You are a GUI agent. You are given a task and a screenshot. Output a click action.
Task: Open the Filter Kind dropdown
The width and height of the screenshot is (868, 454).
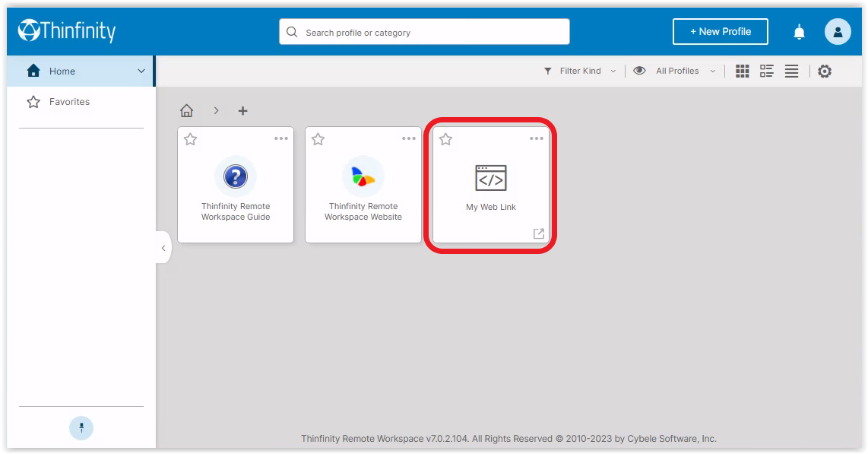pyautogui.click(x=580, y=71)
